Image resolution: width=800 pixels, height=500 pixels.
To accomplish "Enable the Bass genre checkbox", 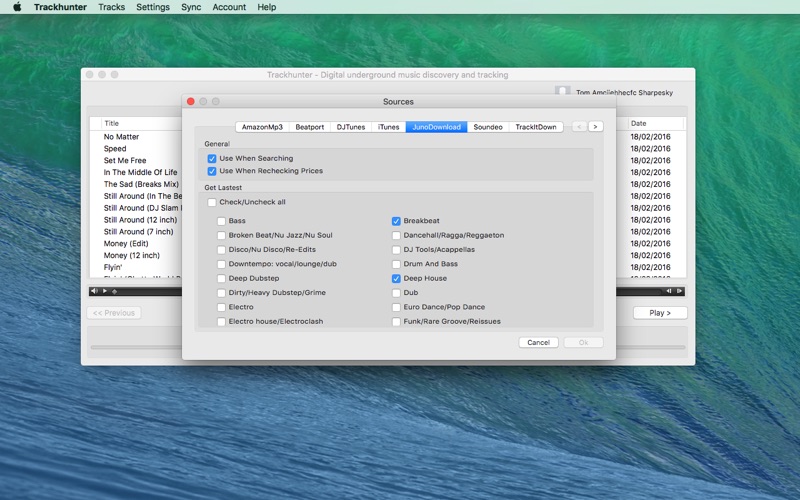I will (x=221, y=221).
